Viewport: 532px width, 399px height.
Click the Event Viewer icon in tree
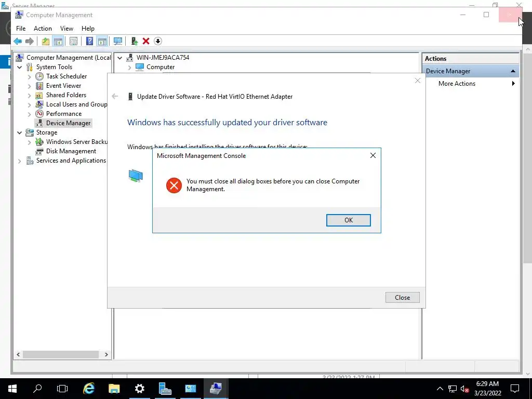pyautogui.click(x=39, y=86)
